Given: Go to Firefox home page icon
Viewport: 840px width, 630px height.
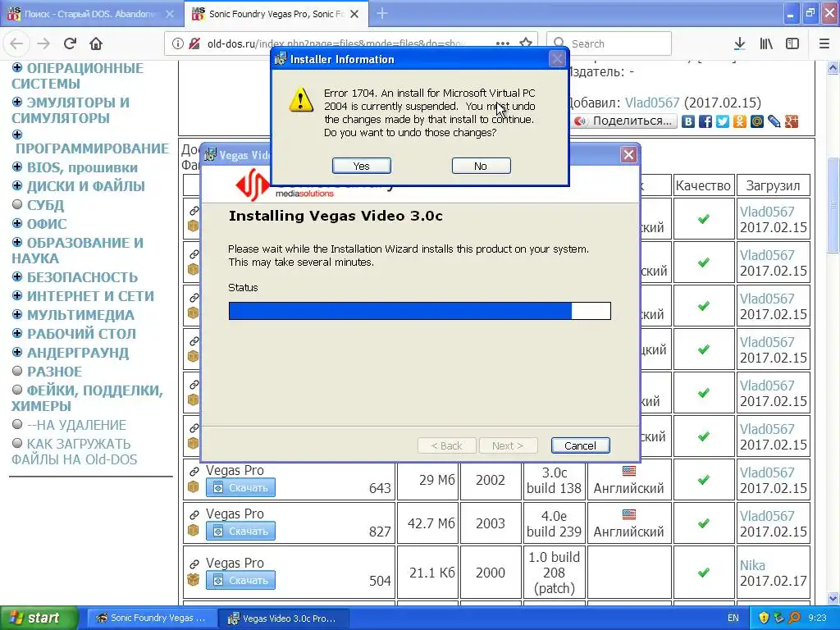Looking at the screenshot, I should [96, 44].
